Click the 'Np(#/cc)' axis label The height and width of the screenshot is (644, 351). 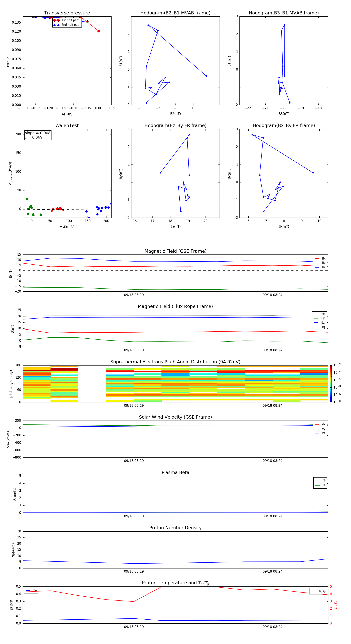[13, 550]
